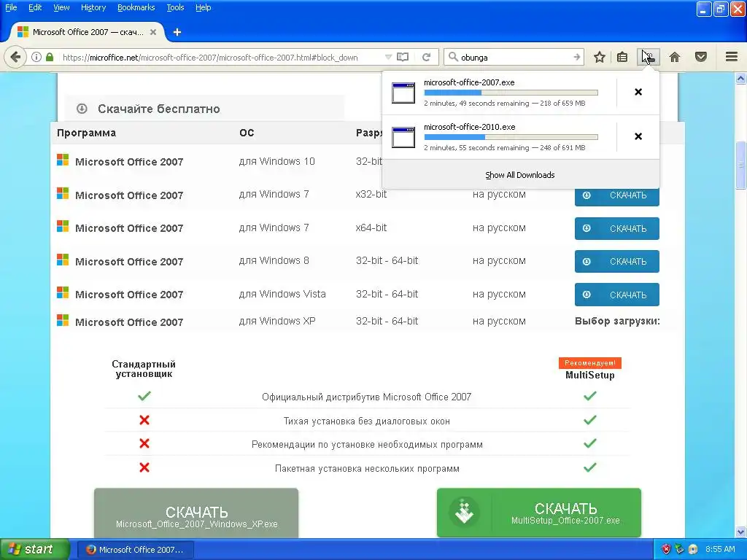This screenshot has width=747, height=560.
Task: Open the History menu
Action: point(93,7)
